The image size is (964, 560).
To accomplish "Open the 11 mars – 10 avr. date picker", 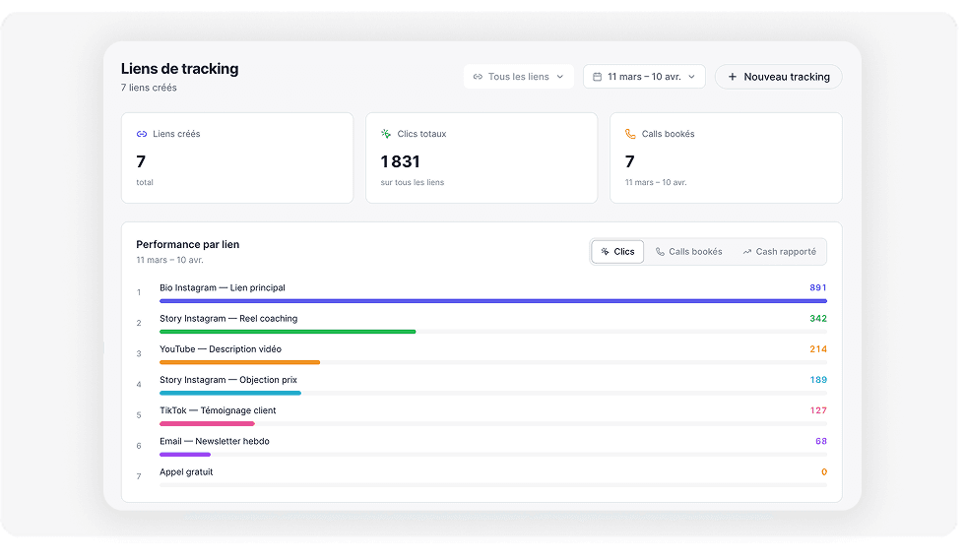I will pyautogui.click(x=644, y=77).
